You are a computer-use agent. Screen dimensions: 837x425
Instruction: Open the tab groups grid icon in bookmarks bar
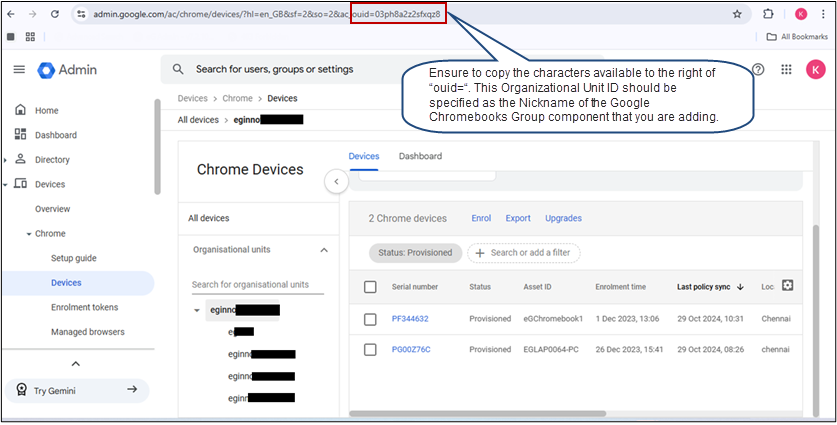point(30,37)
